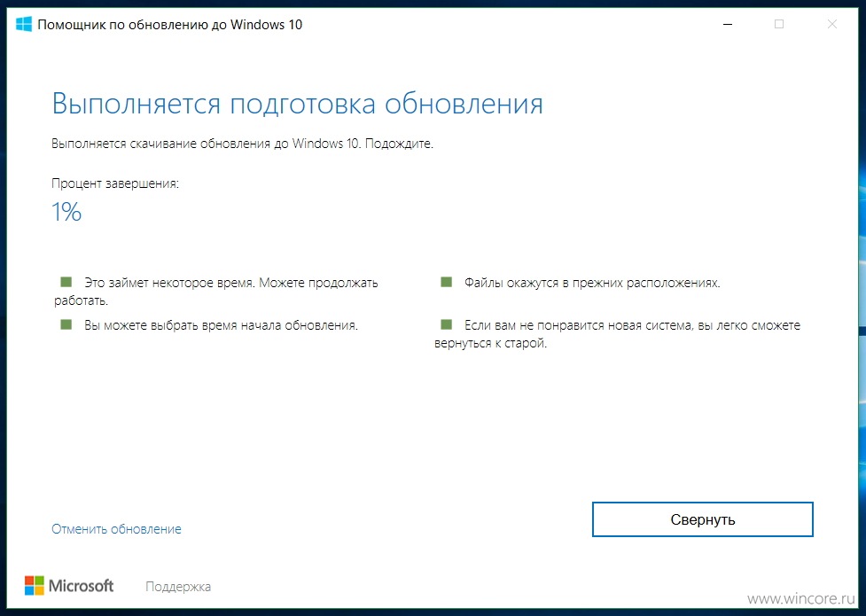Click window title Помощник по обновлению до Windows 10
866x616 pixels.
[170, 24]
